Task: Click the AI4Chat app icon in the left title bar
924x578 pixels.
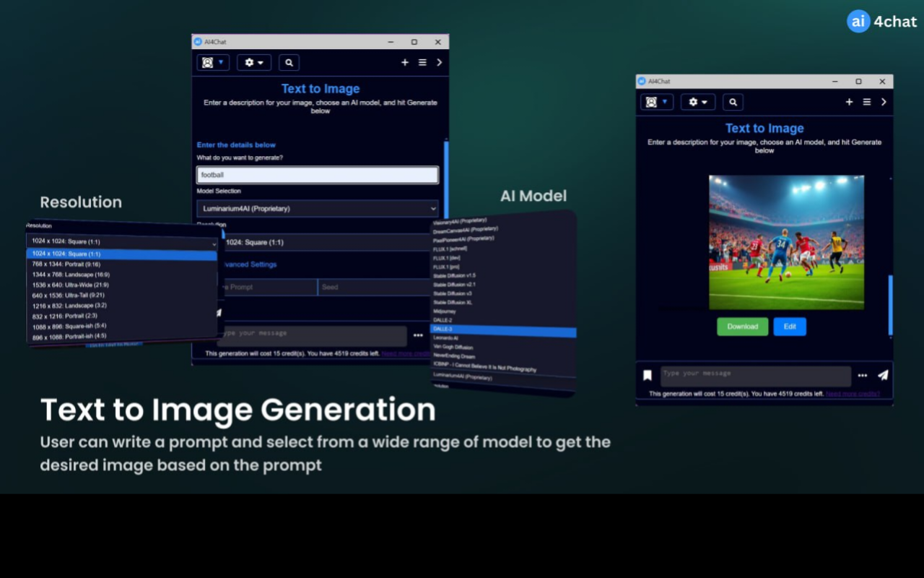Action: tap(198, 42)
